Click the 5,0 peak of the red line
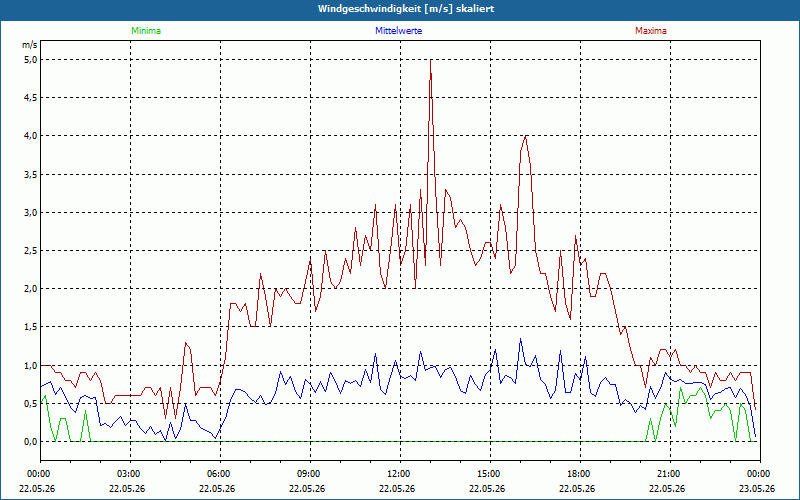This screenshot has width=800, height=500. click(431, 60)
